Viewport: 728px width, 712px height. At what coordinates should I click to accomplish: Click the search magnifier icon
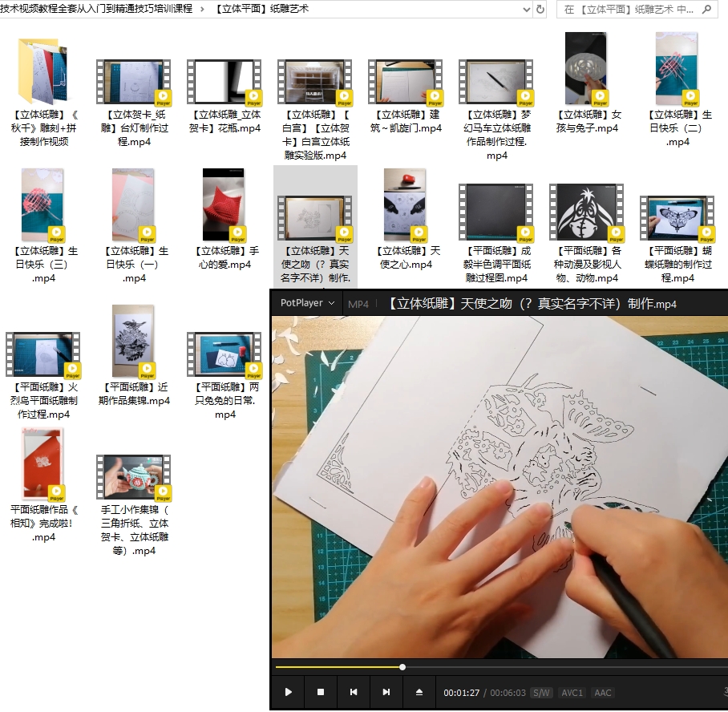point(707,10)
